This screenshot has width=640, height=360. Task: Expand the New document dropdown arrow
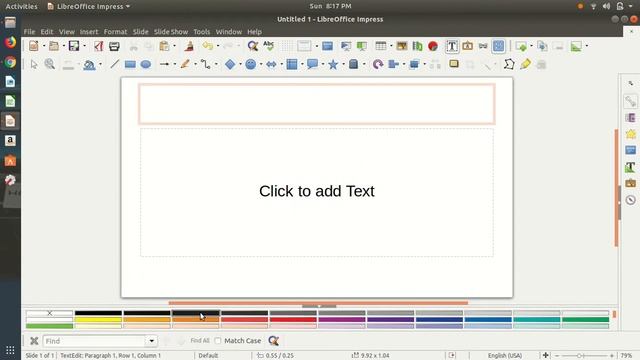click(44, 46)
